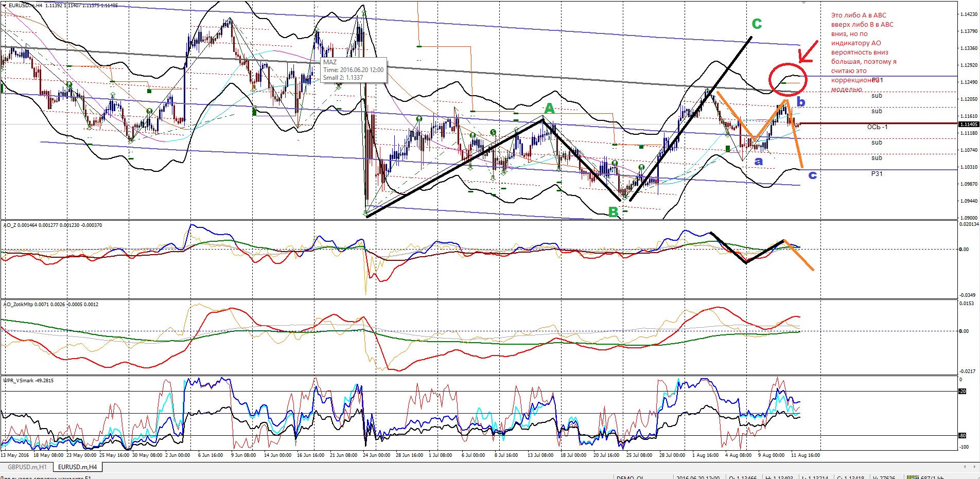This screenshot has width=980, height=479.
Task: Click the -0.0217 scale value in the AO_ZotikMltp panel
Action: tap(968, 371)
